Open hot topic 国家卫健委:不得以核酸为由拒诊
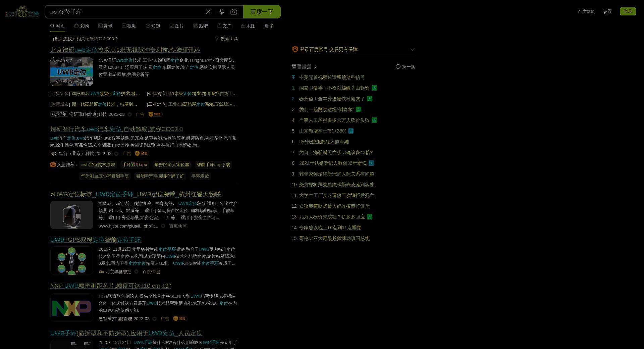The height and width of the screenshot is (349, 644). pos(334,88)
